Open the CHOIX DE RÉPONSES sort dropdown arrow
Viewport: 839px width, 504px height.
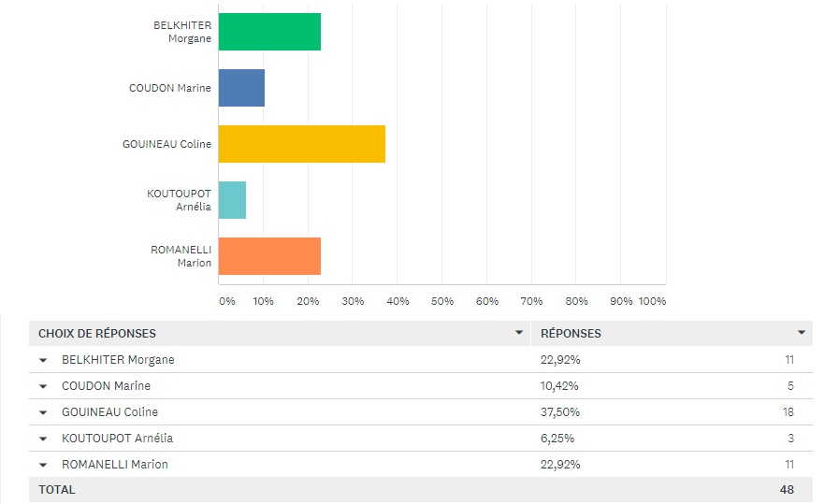tap(519, 333)
